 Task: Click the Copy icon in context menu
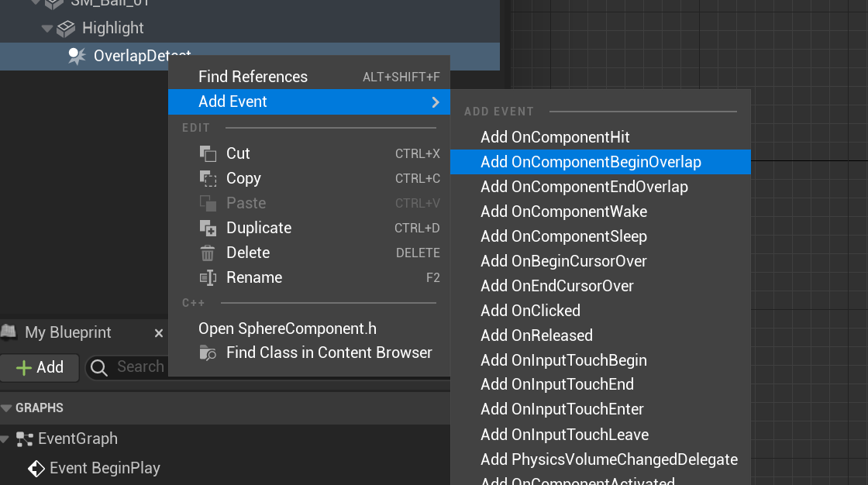[208, 178]
